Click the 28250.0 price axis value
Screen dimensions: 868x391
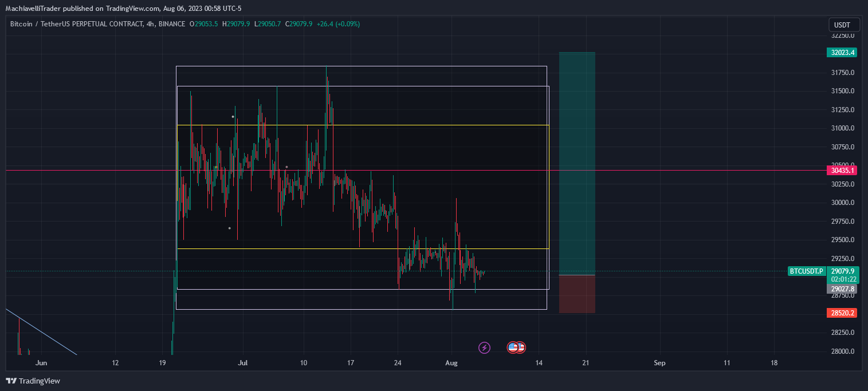click(843, 332)
